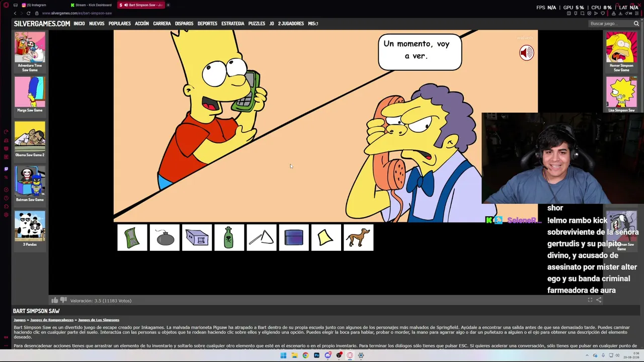The width and height of the screenshot is (644, 362).
Task: Open the Opera menu logo
Action: coord(6,5)
